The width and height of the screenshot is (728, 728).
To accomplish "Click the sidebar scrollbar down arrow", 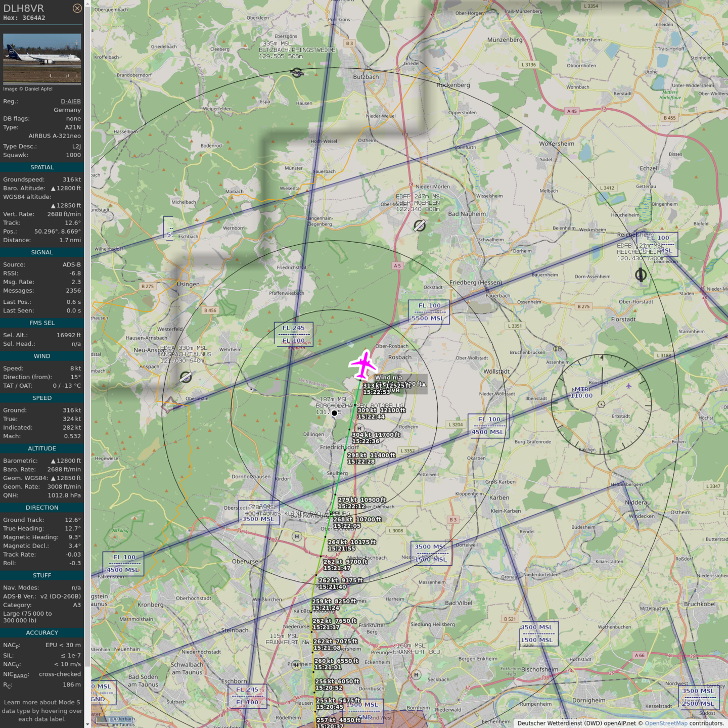I will pos(87,724).
